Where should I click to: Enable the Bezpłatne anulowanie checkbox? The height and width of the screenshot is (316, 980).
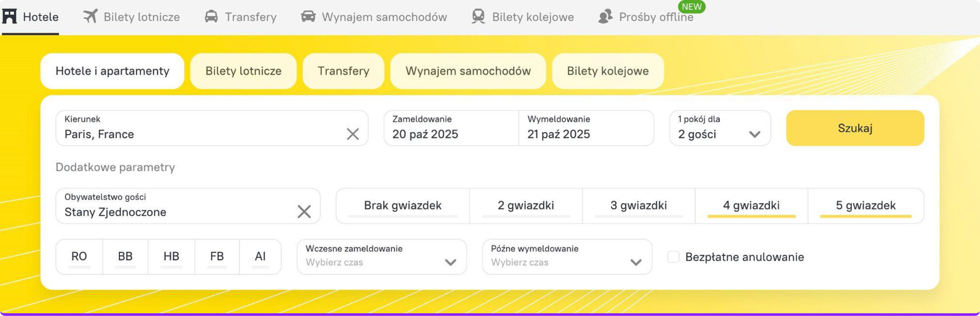pos(673,257)
